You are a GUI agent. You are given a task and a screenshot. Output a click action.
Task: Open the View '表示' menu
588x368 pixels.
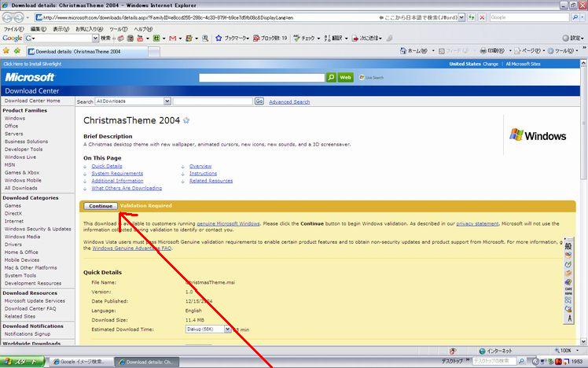(61, 29)
